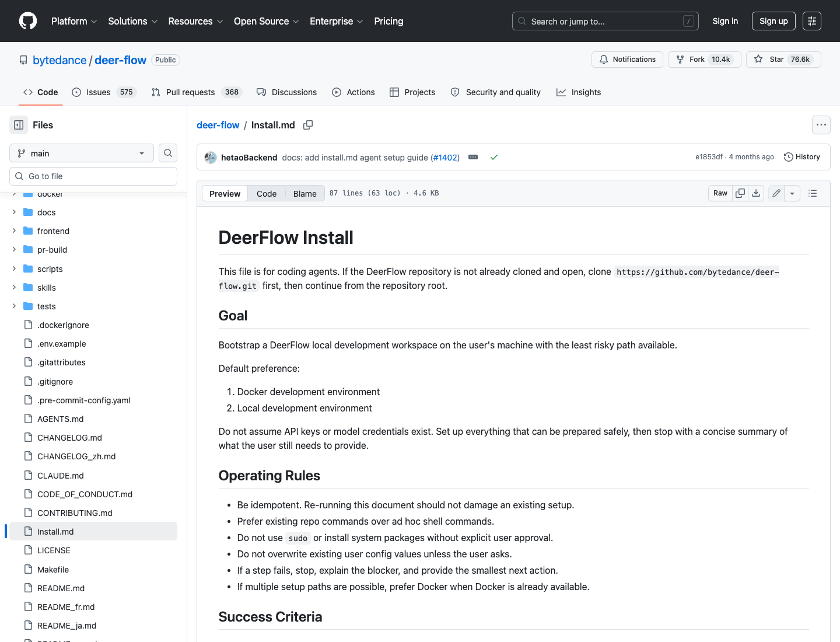
Task: Open the deer-flow repository title link
Action: tap(120, 60)
